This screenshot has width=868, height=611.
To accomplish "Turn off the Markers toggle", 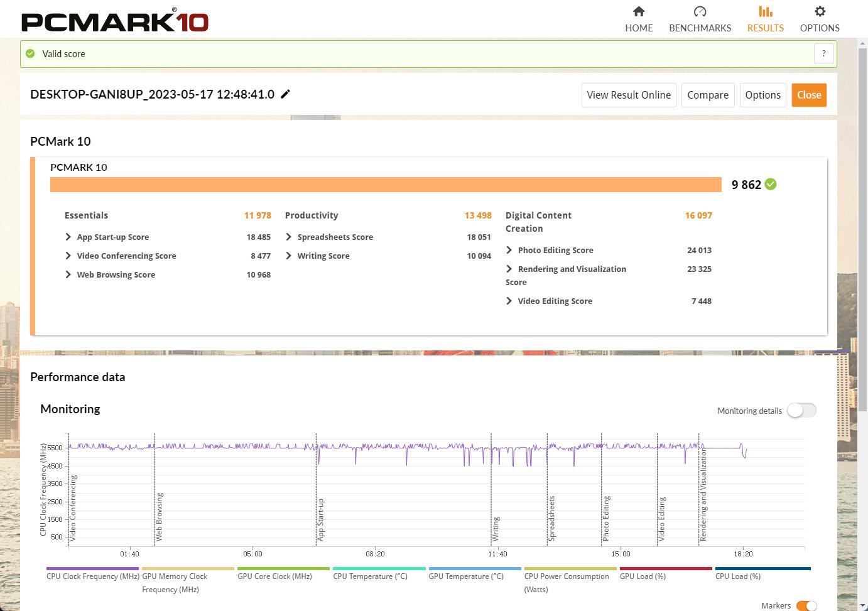I will 806,605.
